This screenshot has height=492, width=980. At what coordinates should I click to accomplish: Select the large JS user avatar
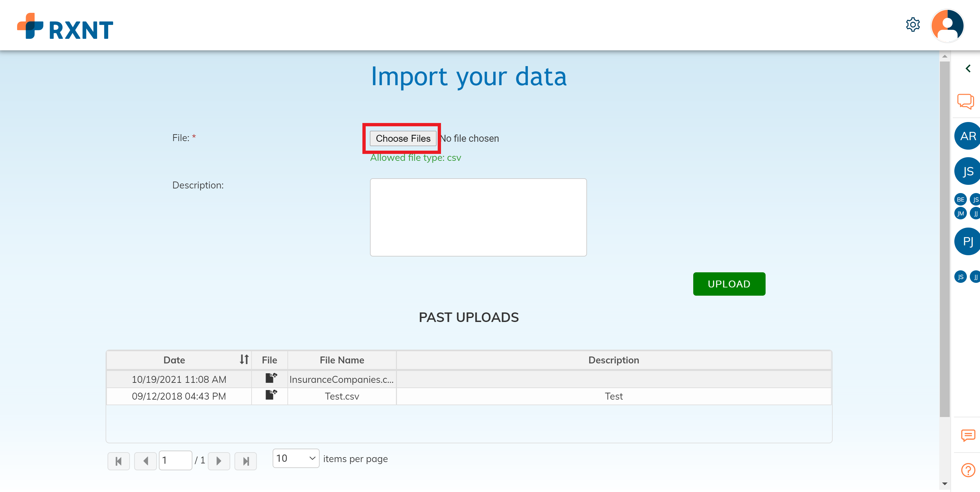pos(967,171)
